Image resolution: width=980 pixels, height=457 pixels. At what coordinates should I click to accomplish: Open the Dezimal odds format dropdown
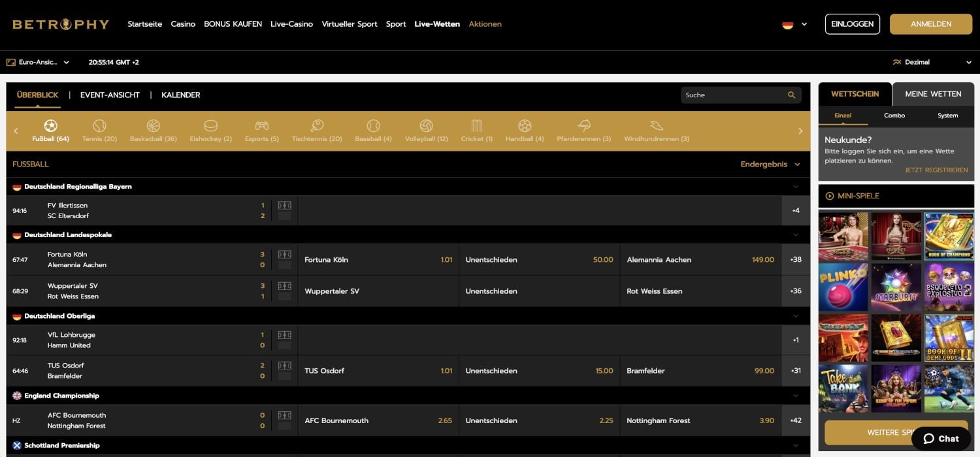pos(932,62)
